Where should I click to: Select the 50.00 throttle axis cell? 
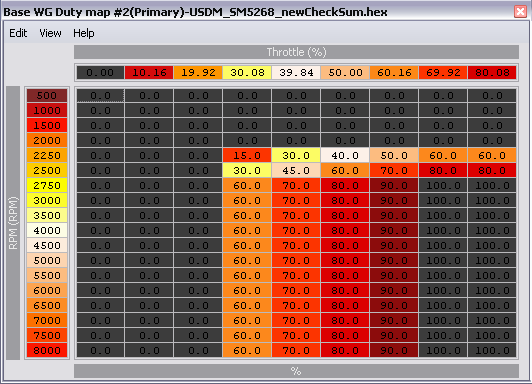(x=345, y=73)
